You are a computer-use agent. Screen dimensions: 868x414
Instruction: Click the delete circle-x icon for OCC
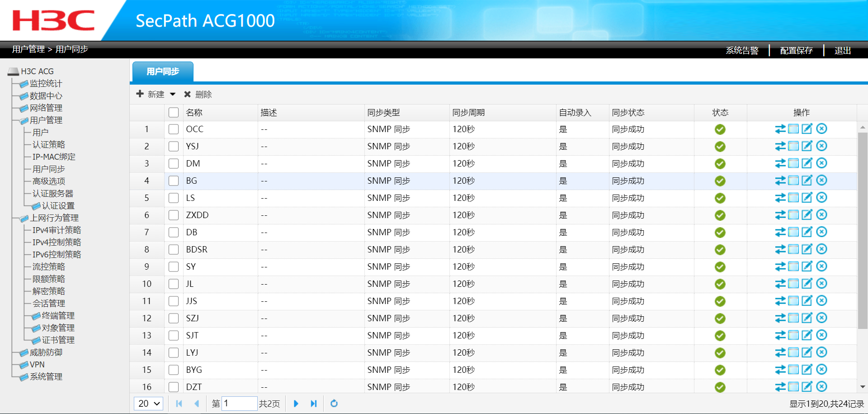click(x=822, y=129)
